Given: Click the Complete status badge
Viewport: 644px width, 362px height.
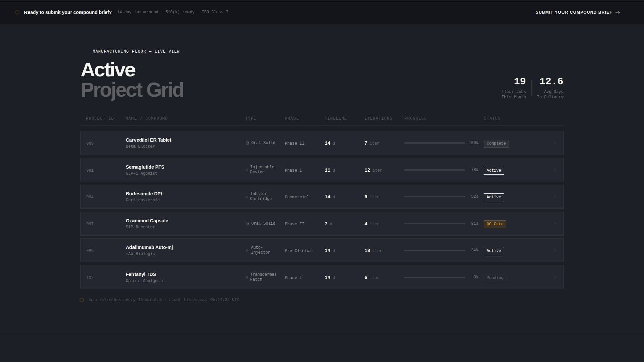Looking at the screenshot, I should coord(496,143).
